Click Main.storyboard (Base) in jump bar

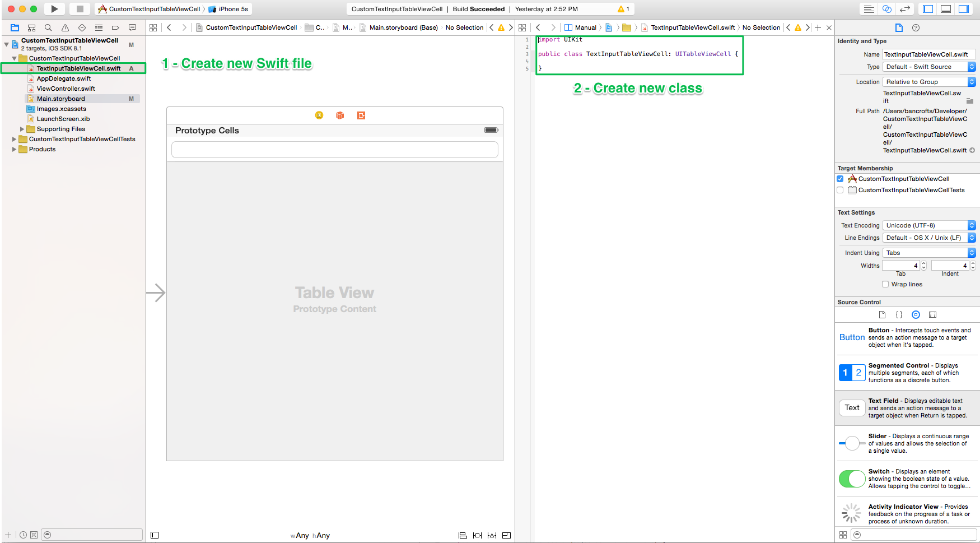pos(403,27)
